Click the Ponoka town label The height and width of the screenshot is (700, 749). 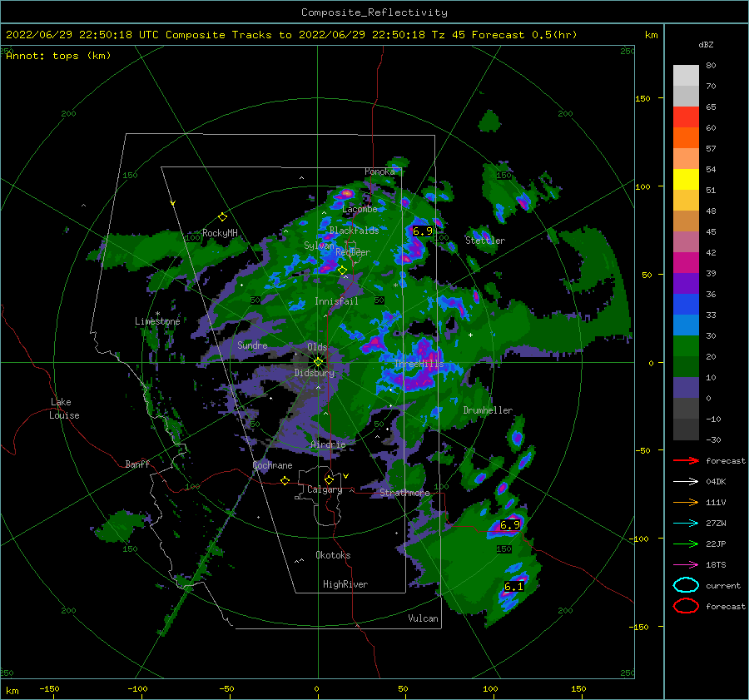[379, 171]
